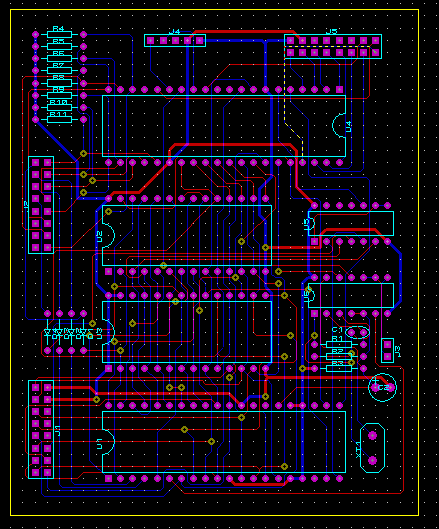Click the U3 chip designator
Viewport: 439px width, 529px height.
(99, 333)
